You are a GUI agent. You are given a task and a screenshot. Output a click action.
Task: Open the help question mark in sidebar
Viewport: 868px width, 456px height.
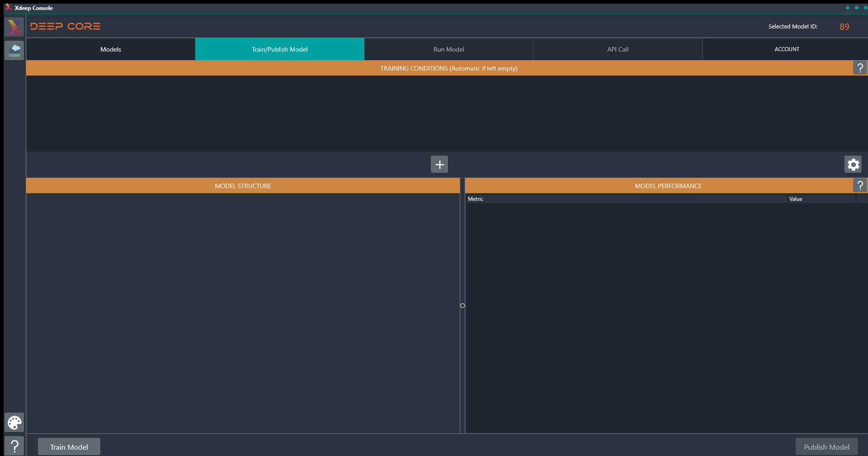click(x=14, y=446)
